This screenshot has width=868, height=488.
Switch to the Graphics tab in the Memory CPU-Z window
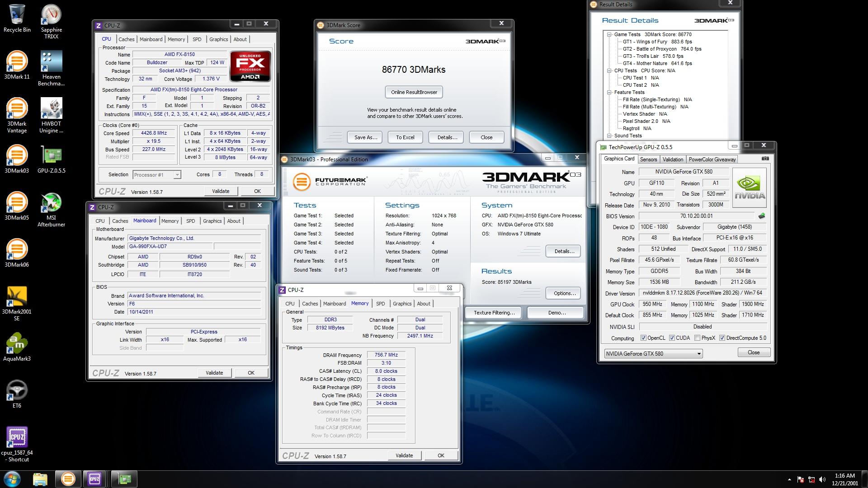pyautogui.click(x=402, y=304)
